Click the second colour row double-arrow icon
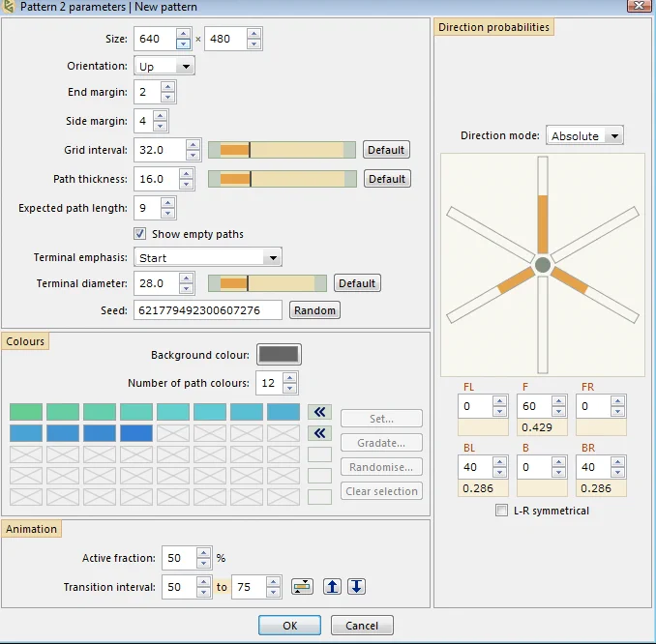Viewport: 656px width, 644px height. [x=319, y=433]
